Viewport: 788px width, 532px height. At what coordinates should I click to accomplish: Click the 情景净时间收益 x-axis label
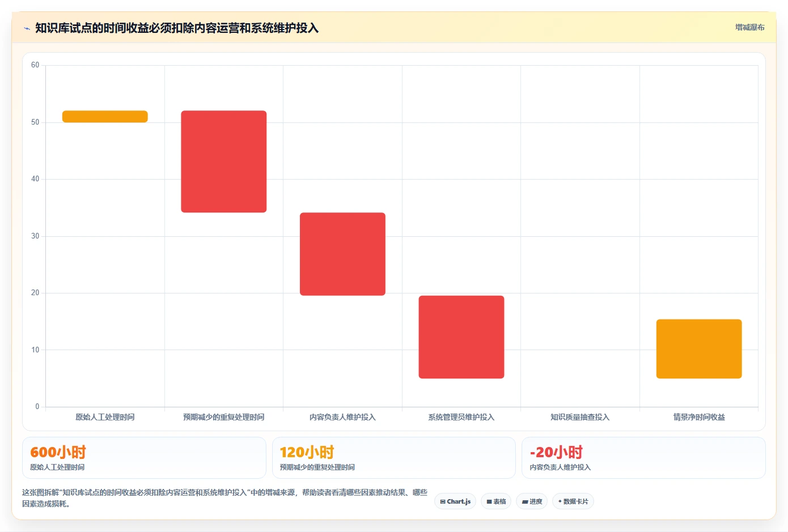click(699, 417)
